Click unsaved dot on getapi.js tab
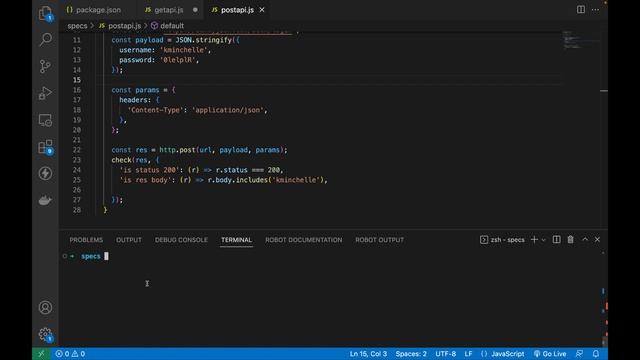 [x=195, y=10]
